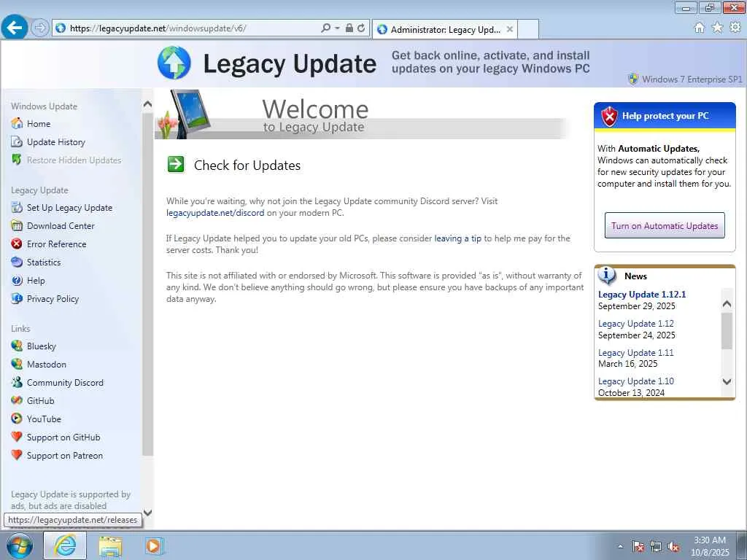Open a new blank tab
This screenshot has height=560, width=747.
click(528, 29)
